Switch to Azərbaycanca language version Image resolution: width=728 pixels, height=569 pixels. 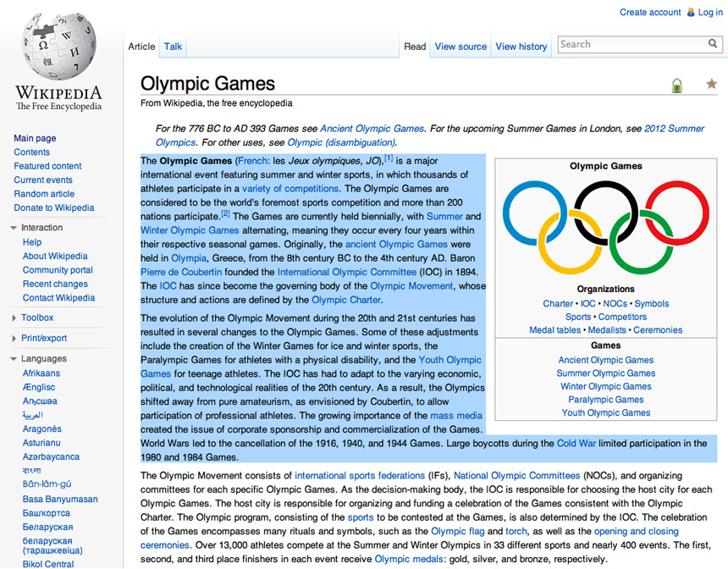[51, 456]
